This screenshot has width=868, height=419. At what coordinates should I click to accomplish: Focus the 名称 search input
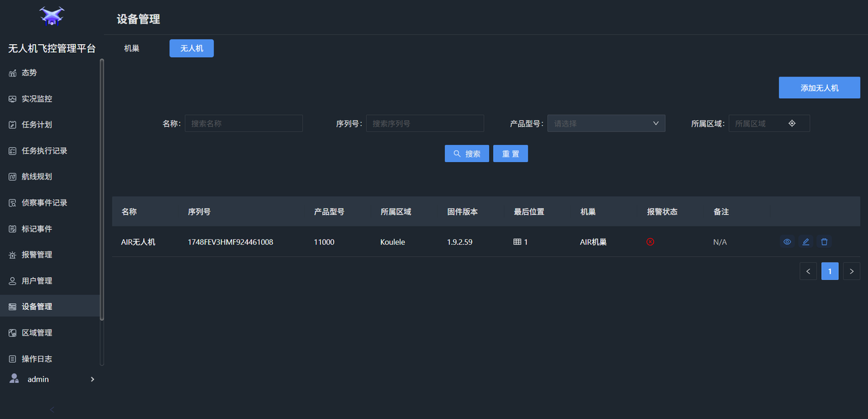click(243, 123)
